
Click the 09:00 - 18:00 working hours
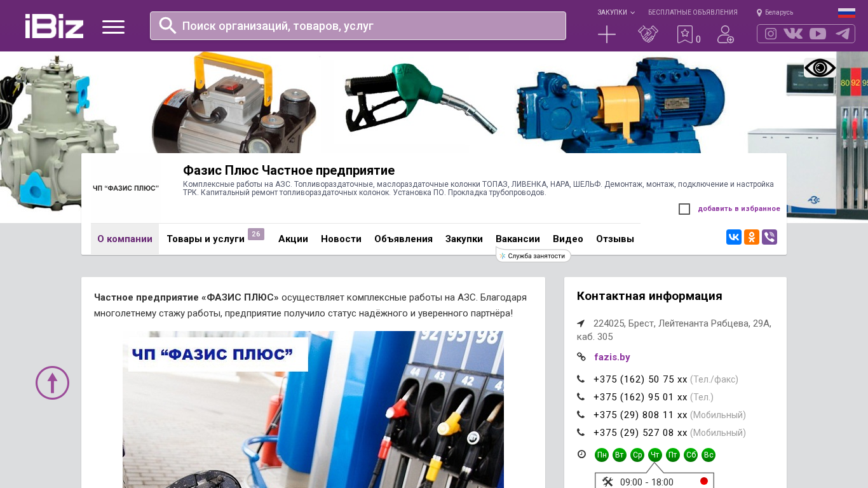[647, 482]
